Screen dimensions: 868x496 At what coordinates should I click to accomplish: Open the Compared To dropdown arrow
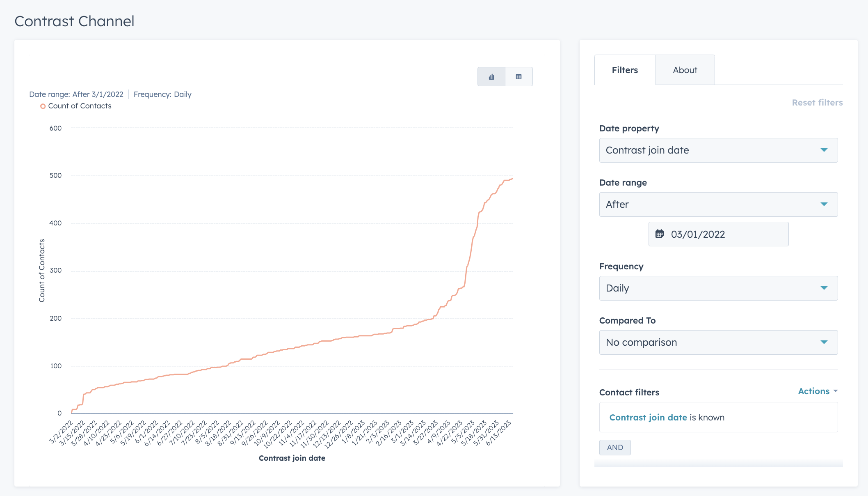825,342
